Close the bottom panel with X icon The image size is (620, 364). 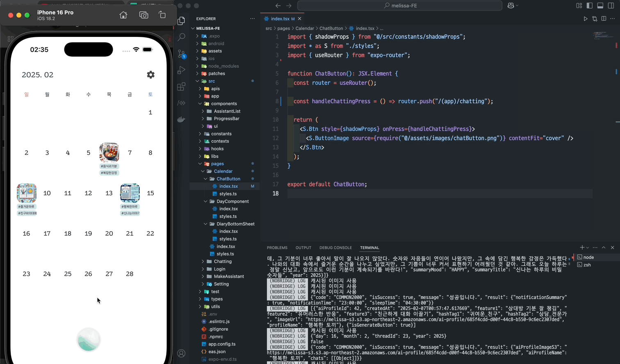[x=613, y=248]
